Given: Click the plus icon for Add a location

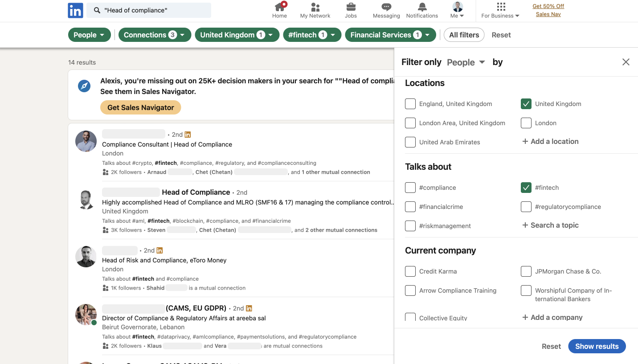Looking at the screenshot, I should coord(525,142).
